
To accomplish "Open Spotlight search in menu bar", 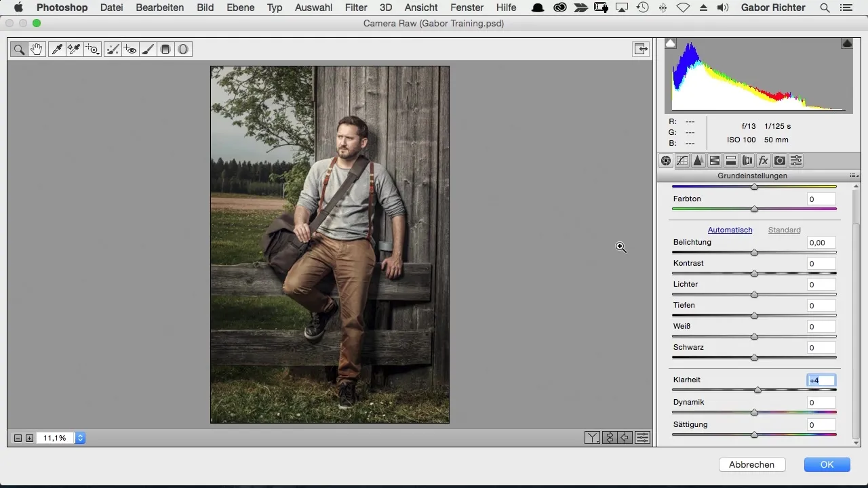I will pyautogui.click(x=825, y=7).
